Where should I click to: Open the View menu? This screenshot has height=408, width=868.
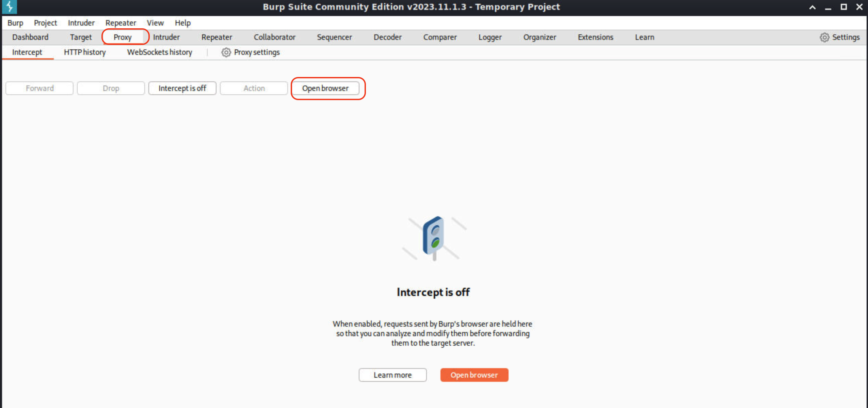(x=155, y=23)
